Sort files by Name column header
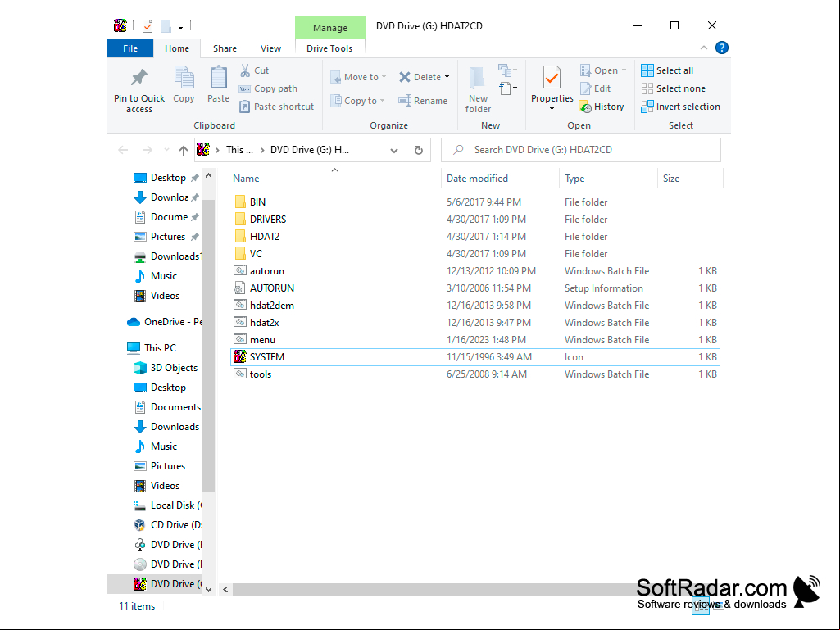Viewport: 840px width, 630px height. point(246,179)
